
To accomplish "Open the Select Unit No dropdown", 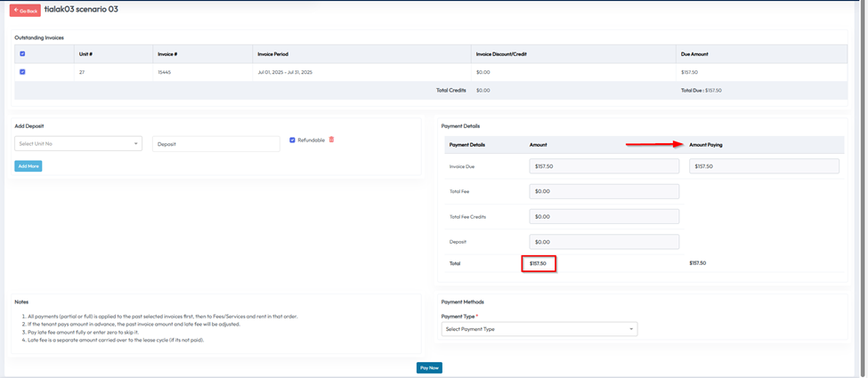I will [x=78, y=143].
